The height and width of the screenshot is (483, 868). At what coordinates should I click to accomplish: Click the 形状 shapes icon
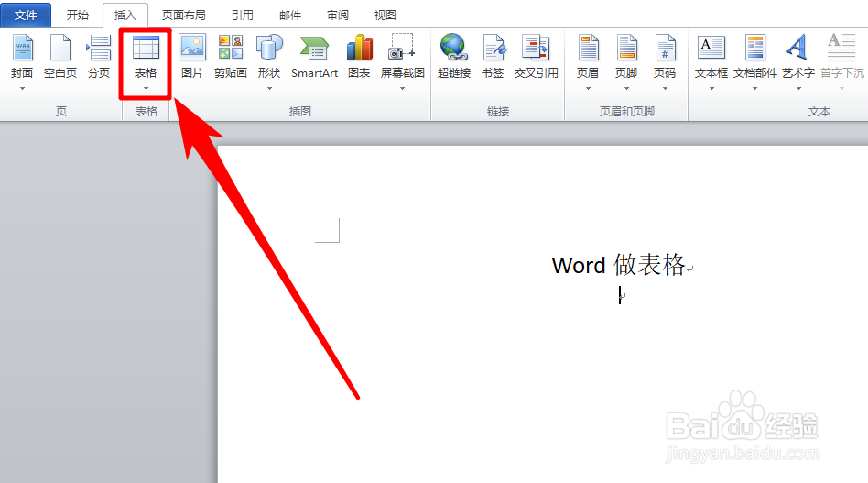coord(269,47)
